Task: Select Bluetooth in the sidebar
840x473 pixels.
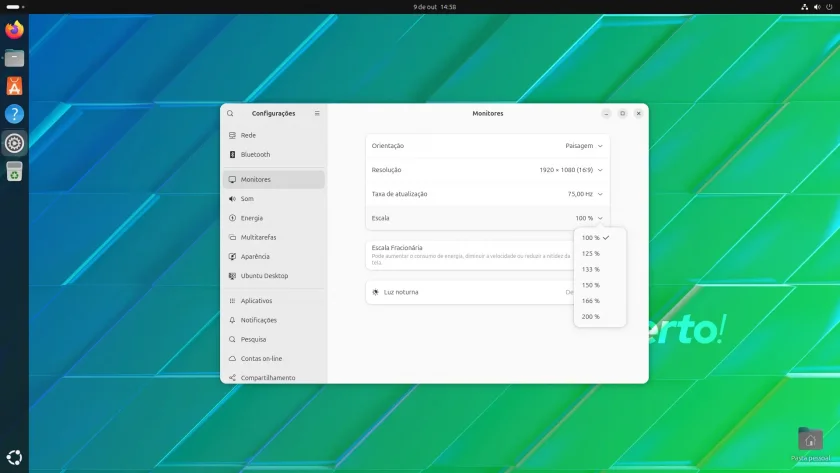Action: pos(274,155)
